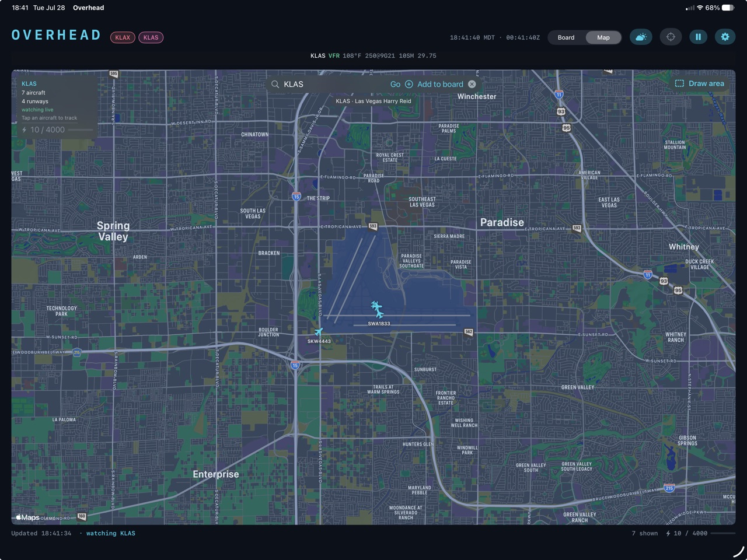Click the Draw area button

point(700,83)
